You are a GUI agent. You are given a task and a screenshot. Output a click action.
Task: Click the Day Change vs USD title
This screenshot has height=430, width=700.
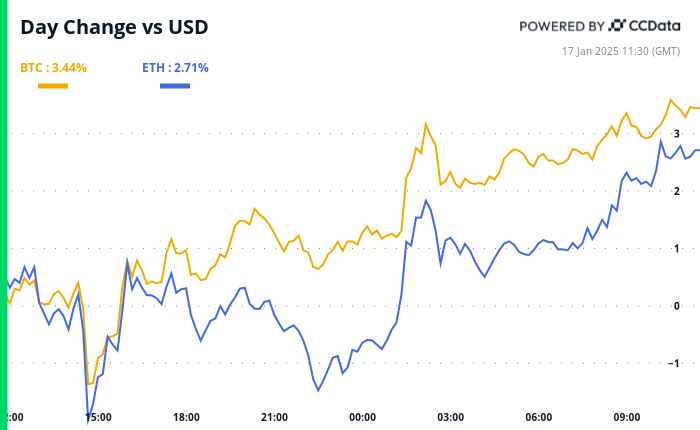coord(115,27)
